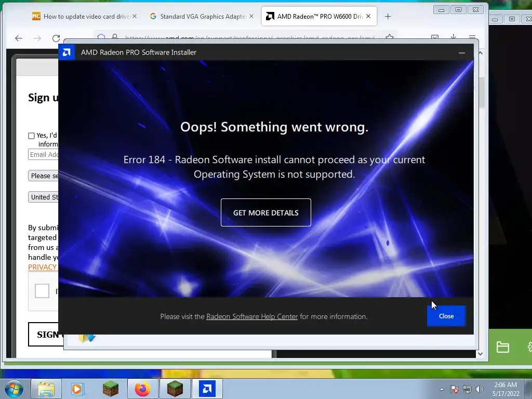This screenshot has width=532, height=399.
Task: Select AMD installer taskbar button
Action: click(x=207, y=389)
